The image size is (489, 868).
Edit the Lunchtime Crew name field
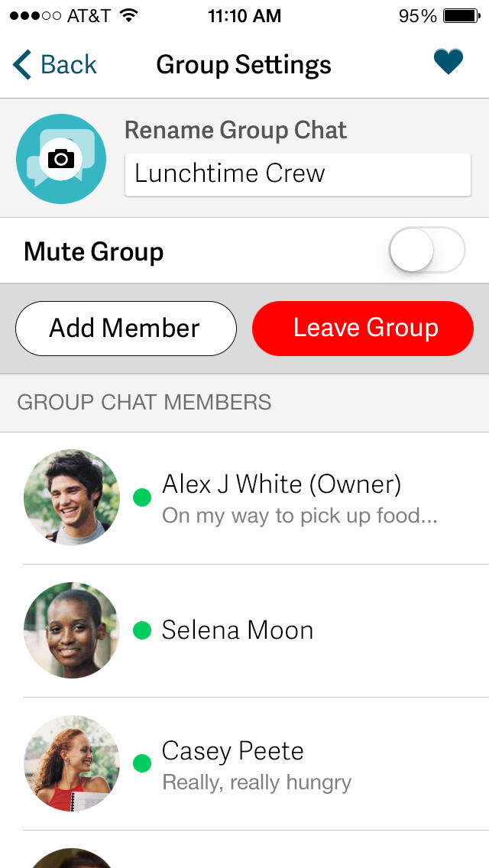tap(297, 174)
